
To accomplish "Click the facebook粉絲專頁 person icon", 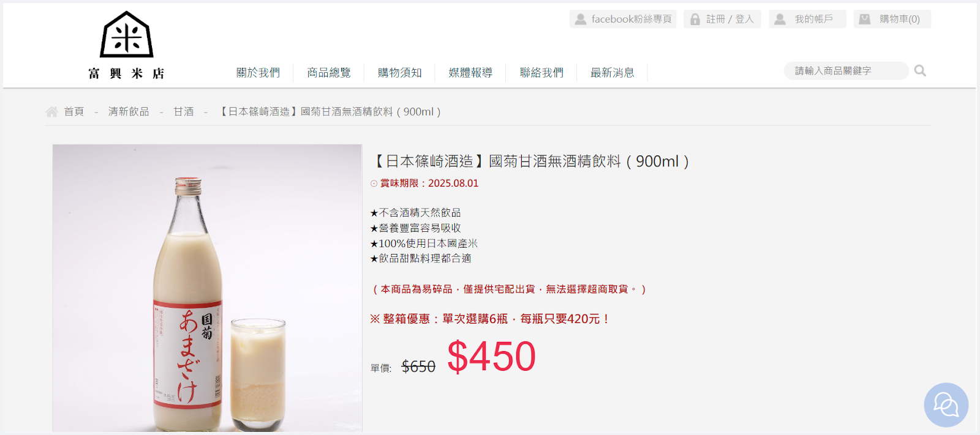I will click(581, 20).
